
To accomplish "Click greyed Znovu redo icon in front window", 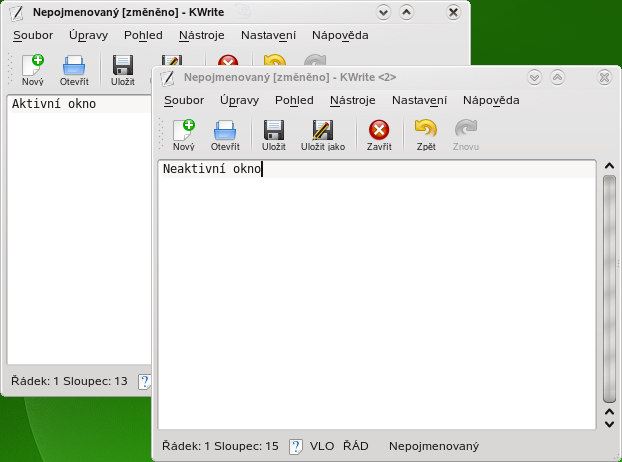I will point(466,129).
